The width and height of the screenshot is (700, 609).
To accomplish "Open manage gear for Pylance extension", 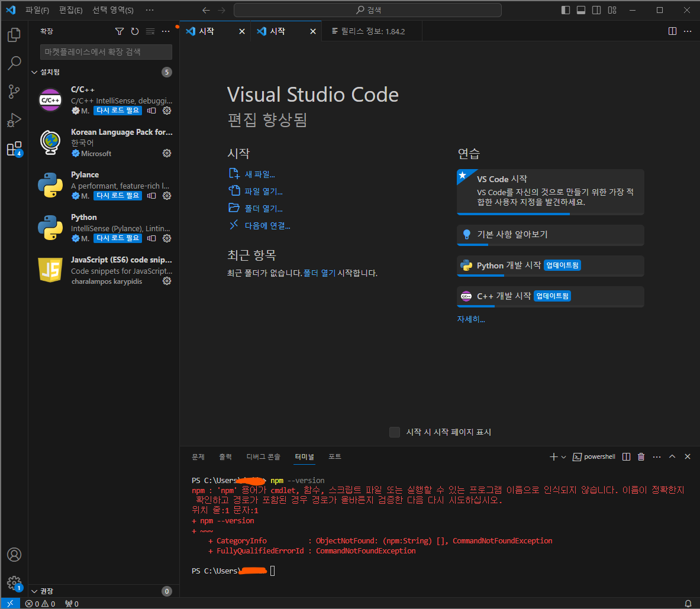I will click(167, 196).
